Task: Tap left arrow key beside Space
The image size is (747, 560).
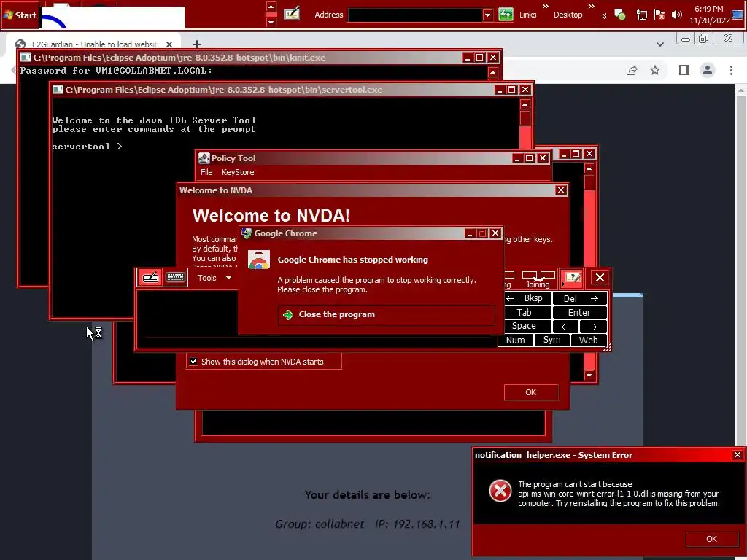Action: 565,326
